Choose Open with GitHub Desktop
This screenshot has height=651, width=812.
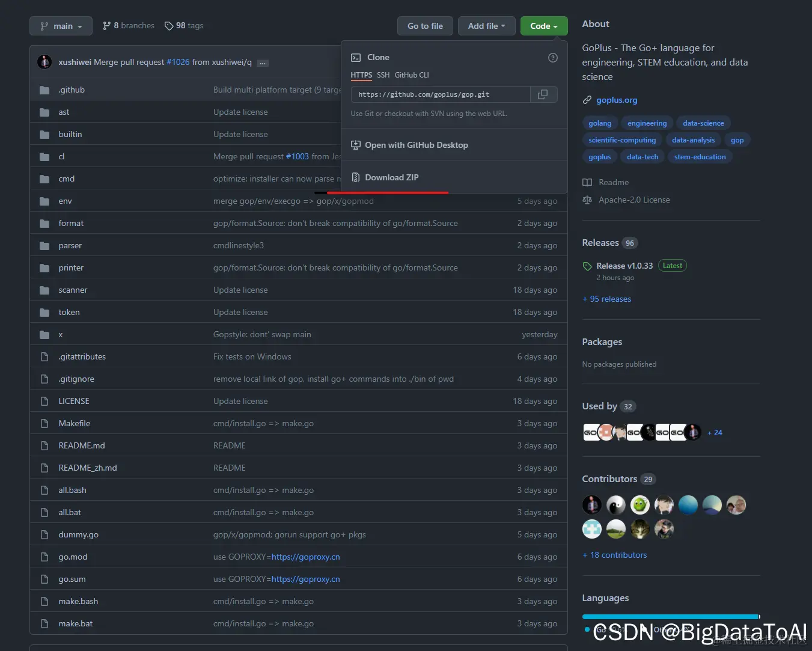click(x=454, y=145)
